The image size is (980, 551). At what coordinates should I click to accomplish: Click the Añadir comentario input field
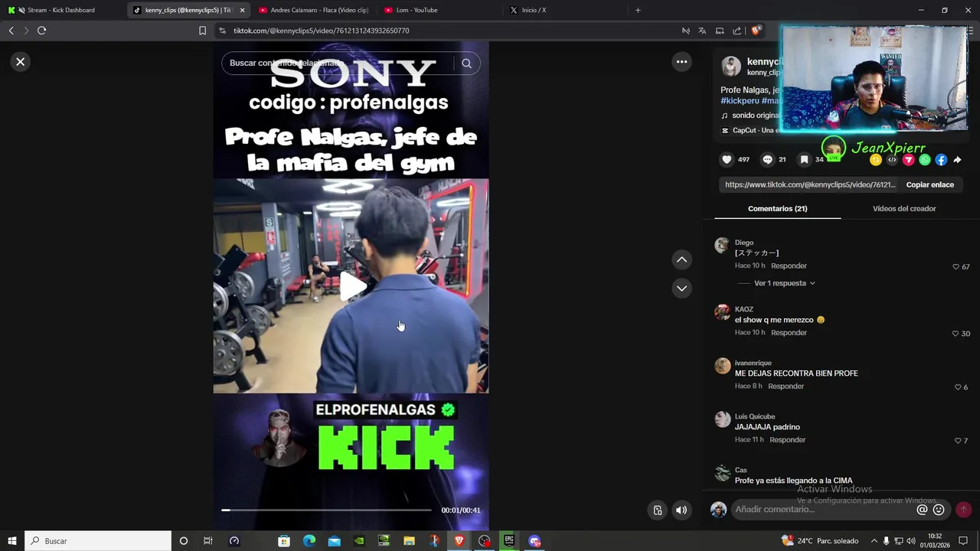point(823,510)
